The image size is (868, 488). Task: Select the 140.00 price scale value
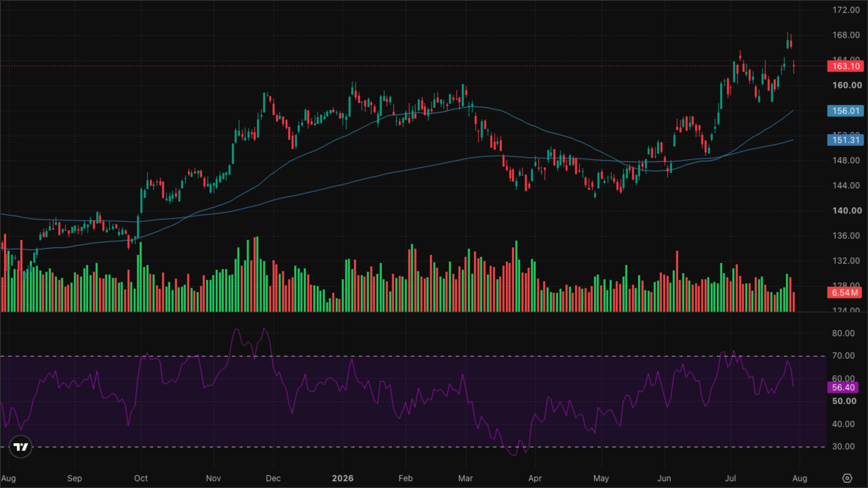(847, 210)
